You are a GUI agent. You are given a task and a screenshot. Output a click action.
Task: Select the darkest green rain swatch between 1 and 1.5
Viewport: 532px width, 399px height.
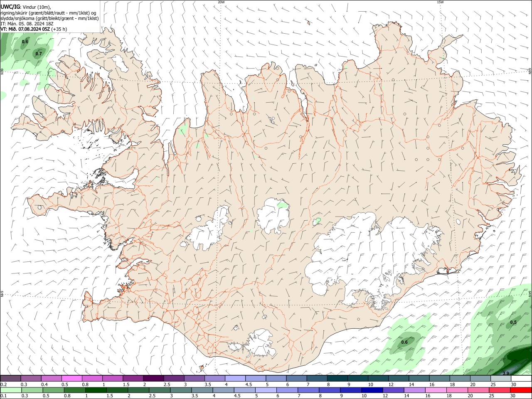96,390
